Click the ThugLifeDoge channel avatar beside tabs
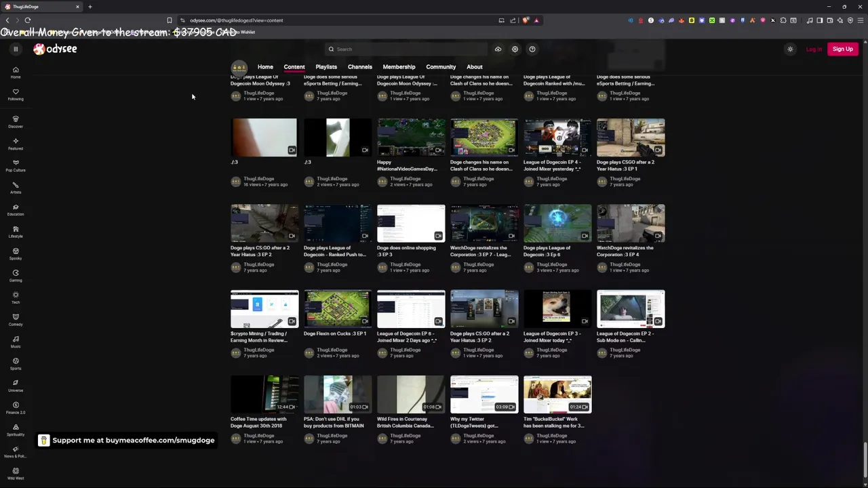 tap(239, 67)
